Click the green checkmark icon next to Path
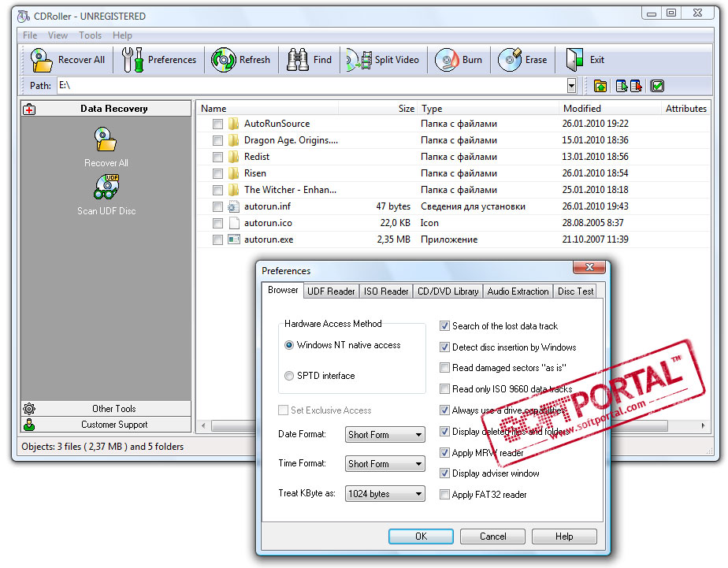 (x=657, y=86)
